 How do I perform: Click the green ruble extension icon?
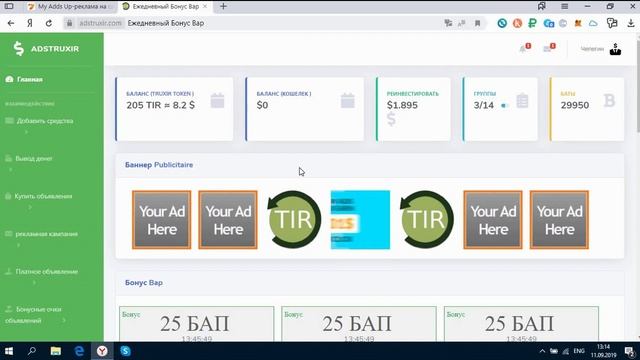[x=532, y=23]
